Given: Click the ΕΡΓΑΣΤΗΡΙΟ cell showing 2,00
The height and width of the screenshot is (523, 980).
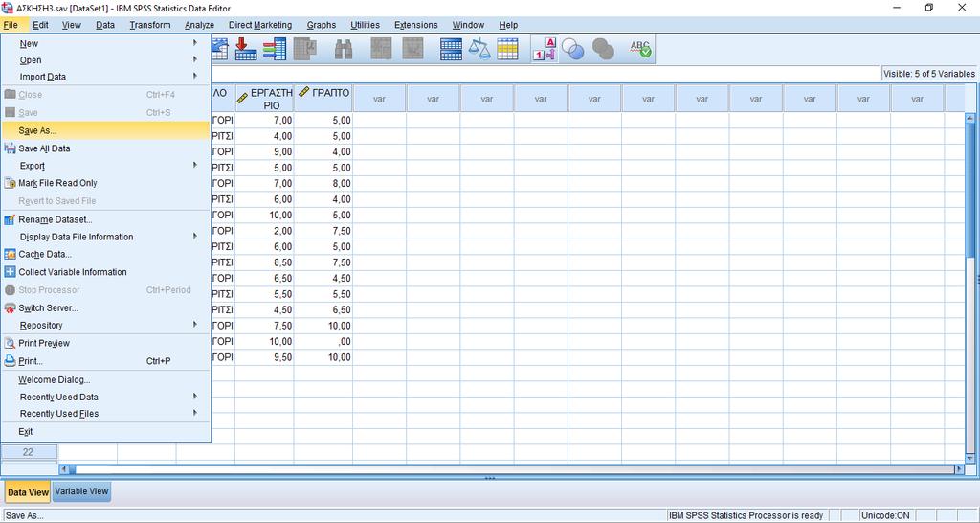Looking at the screenshot, I should click(264, 231).
